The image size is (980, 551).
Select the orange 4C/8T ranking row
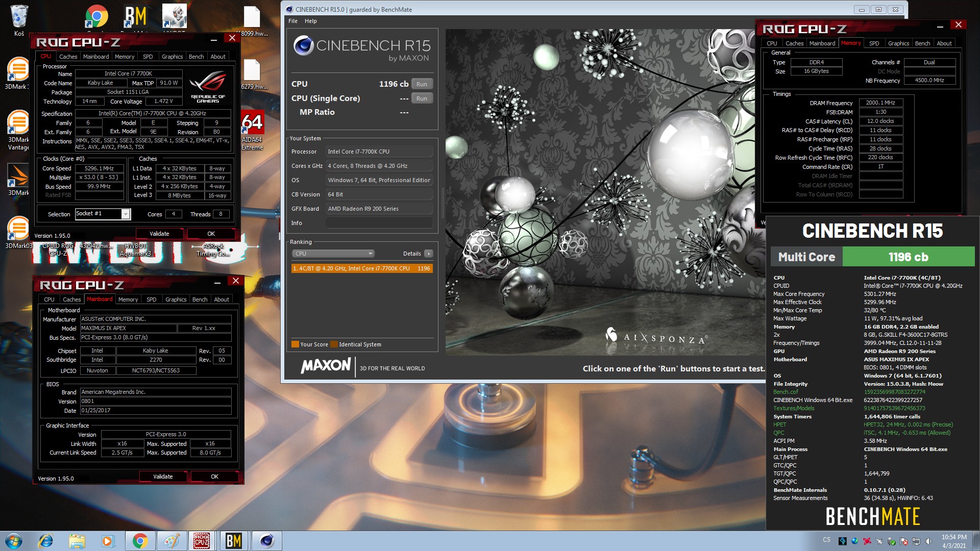tap(361, 268)
